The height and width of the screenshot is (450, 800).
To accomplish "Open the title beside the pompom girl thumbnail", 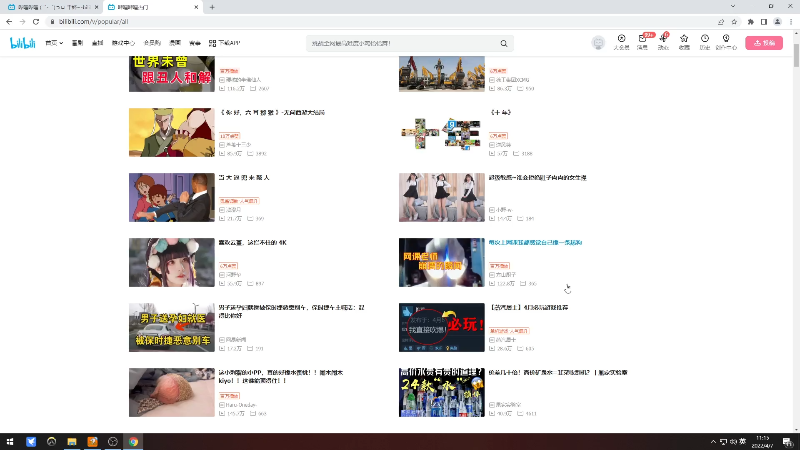I will coord(253,243).
